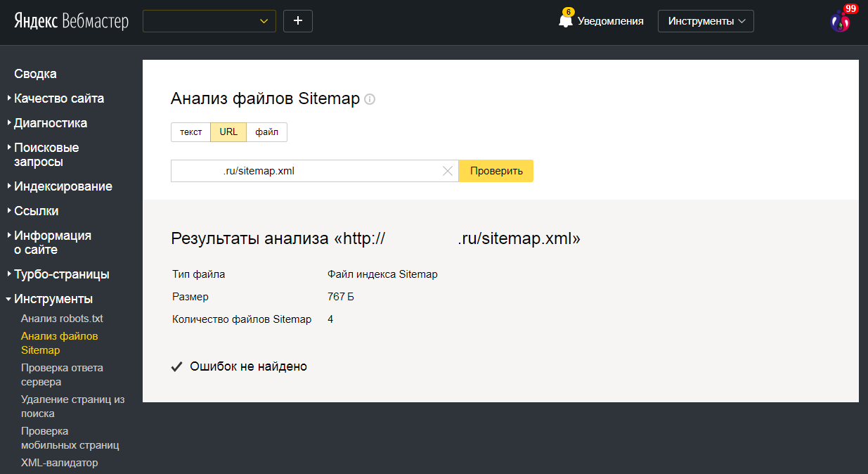Switch to the файл input mode
The image size is (868, 474).
[x=267, y=132]
